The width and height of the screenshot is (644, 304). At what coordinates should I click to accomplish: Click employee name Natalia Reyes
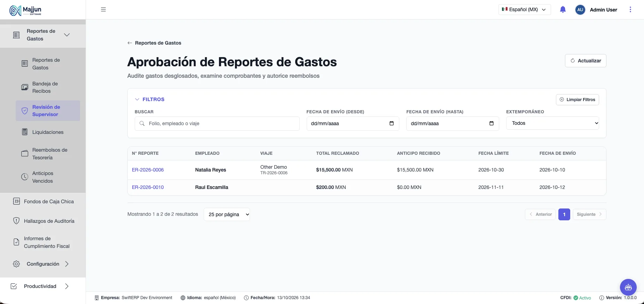tap(211, 170)
